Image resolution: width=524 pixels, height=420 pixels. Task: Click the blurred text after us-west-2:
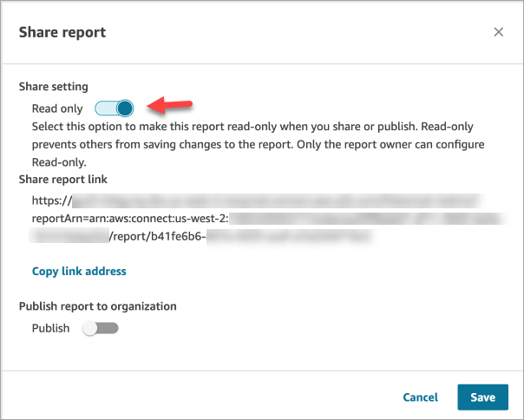tap(364, 219)
